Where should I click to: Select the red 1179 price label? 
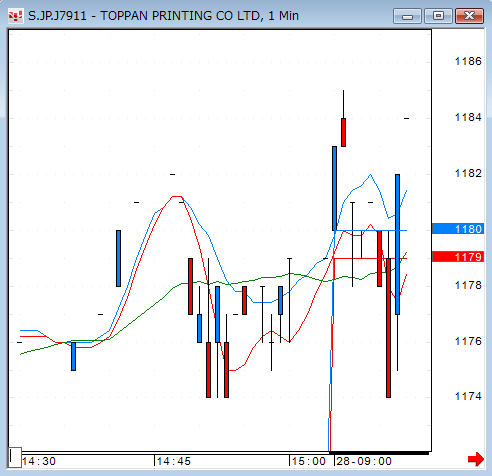coord(458,257)
